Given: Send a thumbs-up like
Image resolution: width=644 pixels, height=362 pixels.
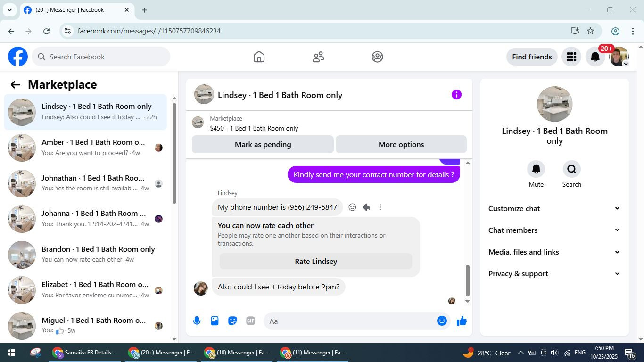Looking at the screenshot, I should point(462,321).
